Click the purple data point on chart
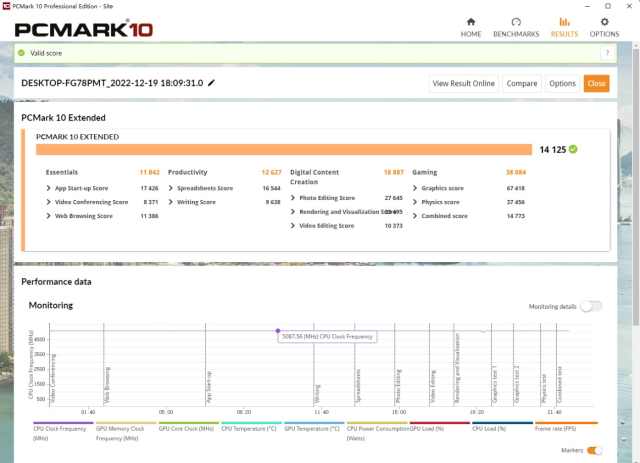Image resolution: width=640 pixels, height=463 pixels. 278,331
